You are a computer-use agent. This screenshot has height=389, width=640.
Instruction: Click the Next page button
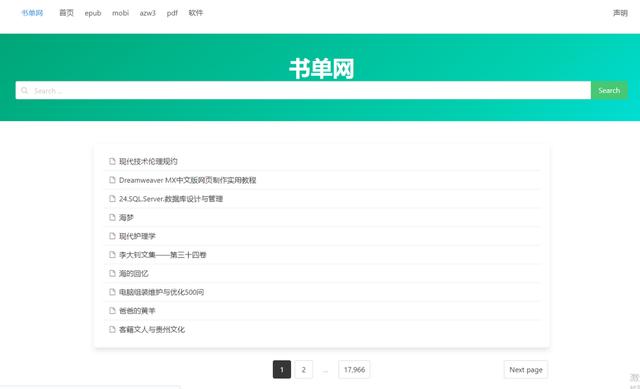526,369
